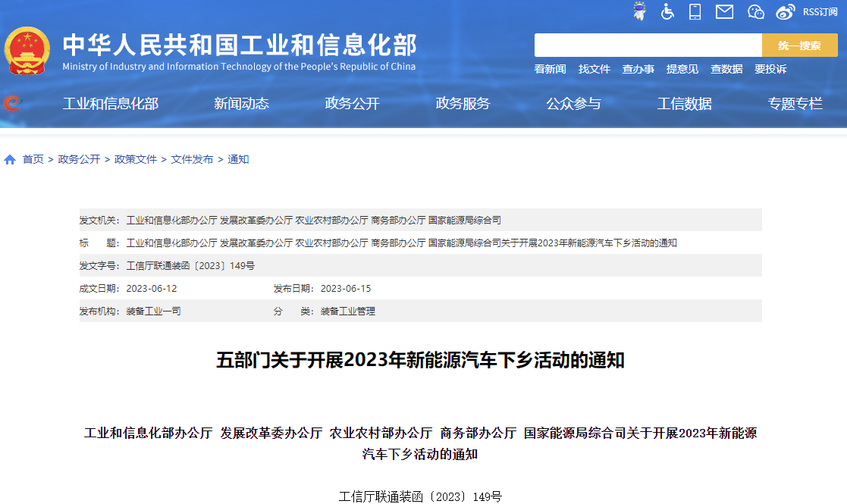
Task: Go to 文件发布 breadcrumb link
Action: coord(193,159)
